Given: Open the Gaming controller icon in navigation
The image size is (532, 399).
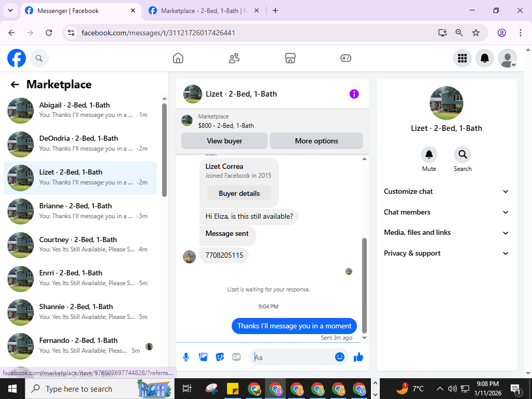Looking at the screenshot, I should 345,58.
